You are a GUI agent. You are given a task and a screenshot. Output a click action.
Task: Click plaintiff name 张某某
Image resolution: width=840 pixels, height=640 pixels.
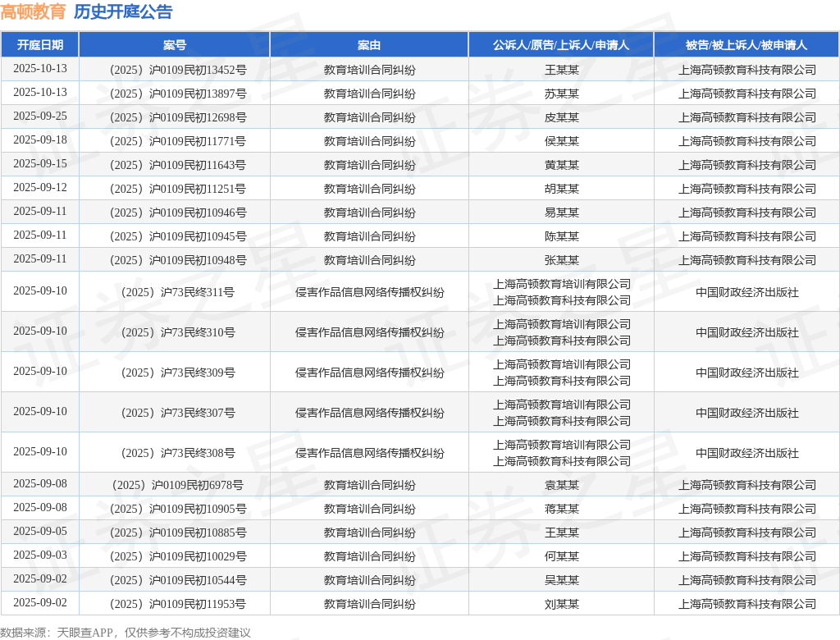pos(561,260)
